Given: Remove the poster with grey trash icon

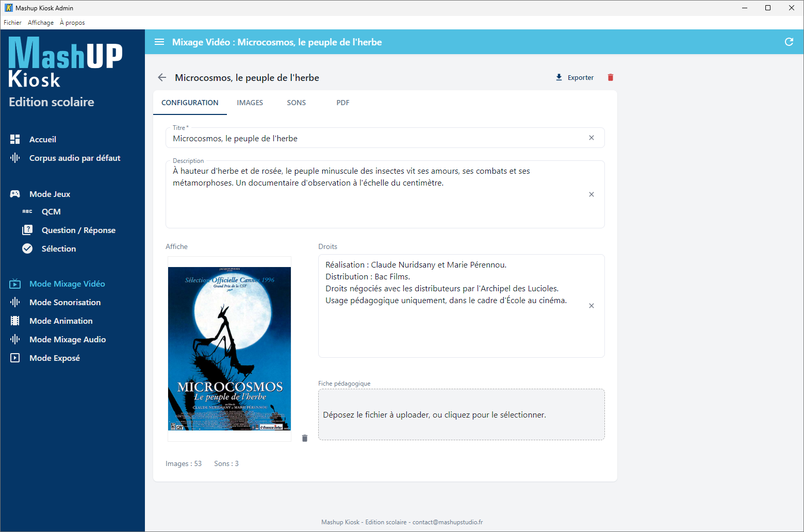Looking at the screenshot, I should click(x=305, y=438).
